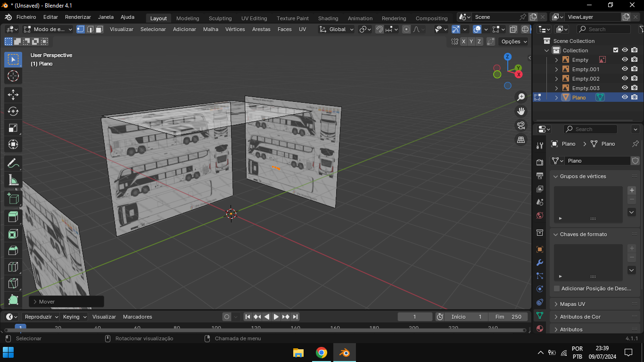
Task: Switch to face select mode
Action: point(99,29)
